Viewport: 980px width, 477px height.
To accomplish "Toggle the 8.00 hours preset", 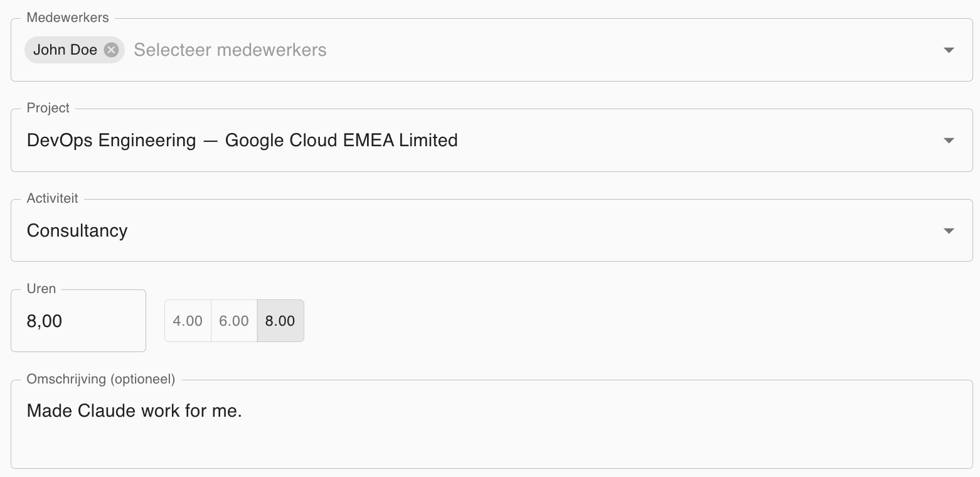I will pos(280,321).
